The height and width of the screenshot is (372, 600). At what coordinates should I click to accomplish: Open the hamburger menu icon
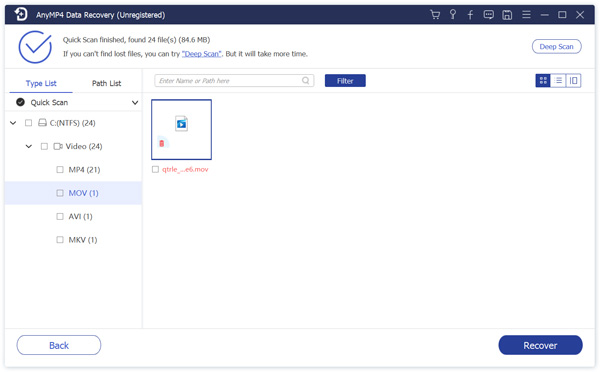point(526,15)
